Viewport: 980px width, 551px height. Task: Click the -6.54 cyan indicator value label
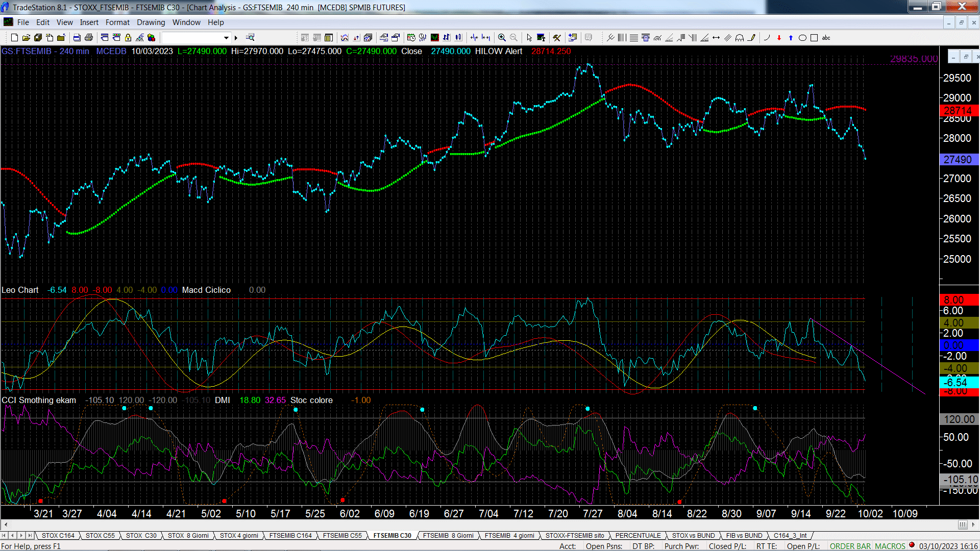959,382
